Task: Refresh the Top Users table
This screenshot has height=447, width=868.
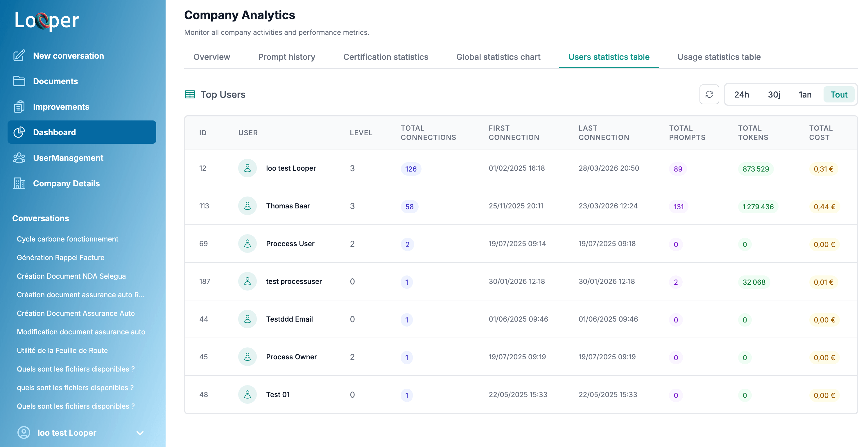Action: (x=709, y=95)
